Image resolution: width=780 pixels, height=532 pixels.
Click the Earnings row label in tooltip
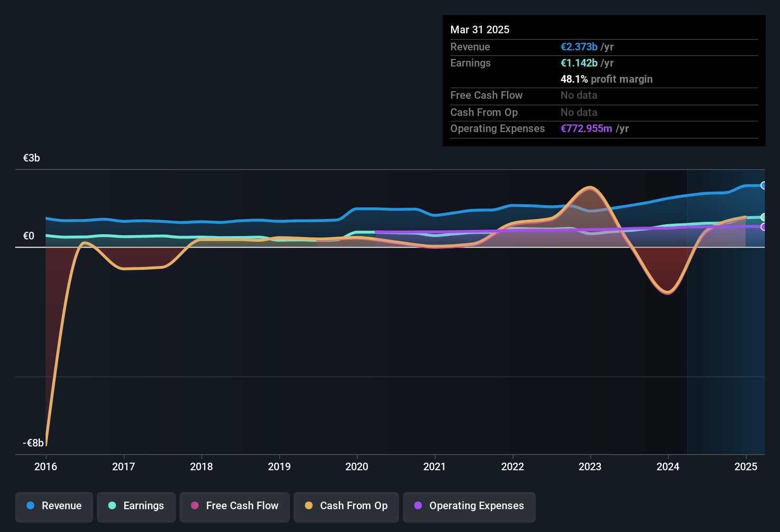[470, 63]
